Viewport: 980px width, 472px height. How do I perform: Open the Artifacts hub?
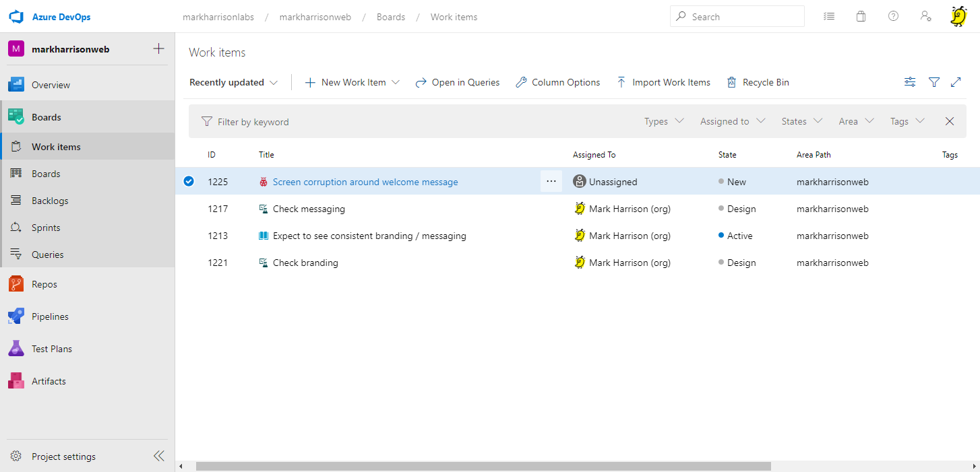(49, 381)
